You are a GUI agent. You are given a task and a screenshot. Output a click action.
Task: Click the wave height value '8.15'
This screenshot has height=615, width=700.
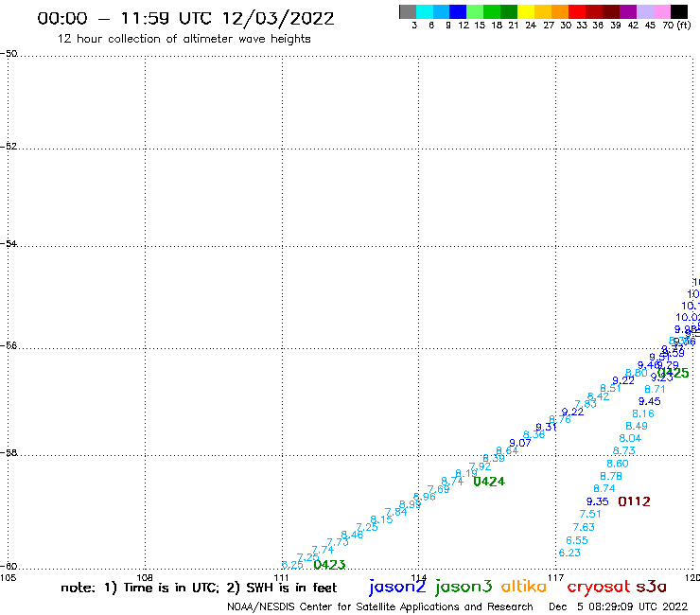[382, 519]
